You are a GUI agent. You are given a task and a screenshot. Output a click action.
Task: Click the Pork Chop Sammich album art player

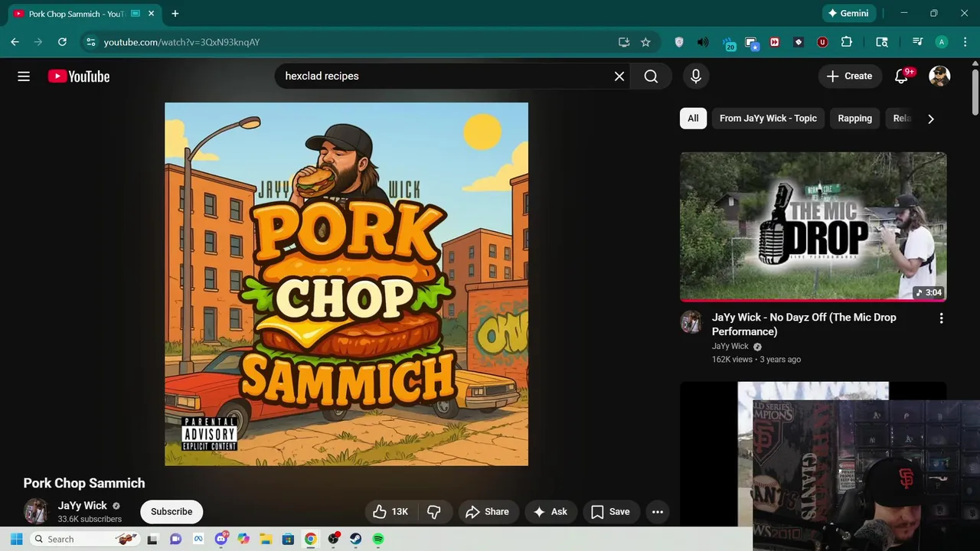346,284
